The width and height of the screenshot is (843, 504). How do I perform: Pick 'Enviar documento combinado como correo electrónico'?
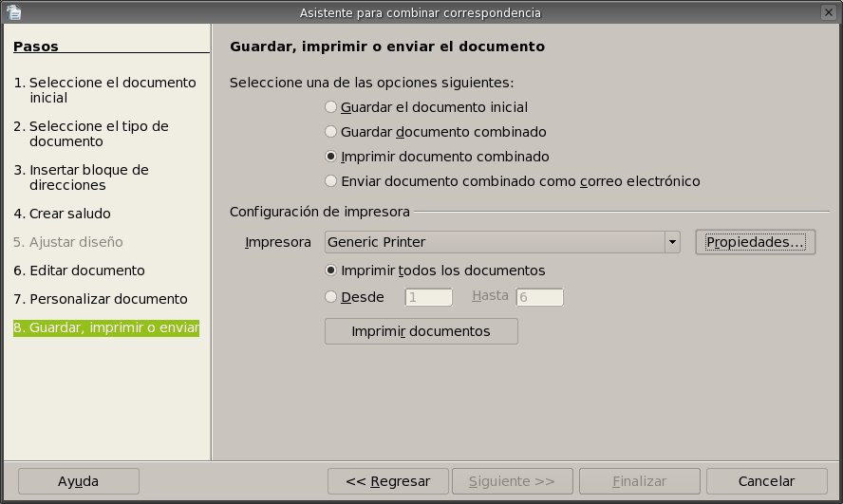pos(331,180)
